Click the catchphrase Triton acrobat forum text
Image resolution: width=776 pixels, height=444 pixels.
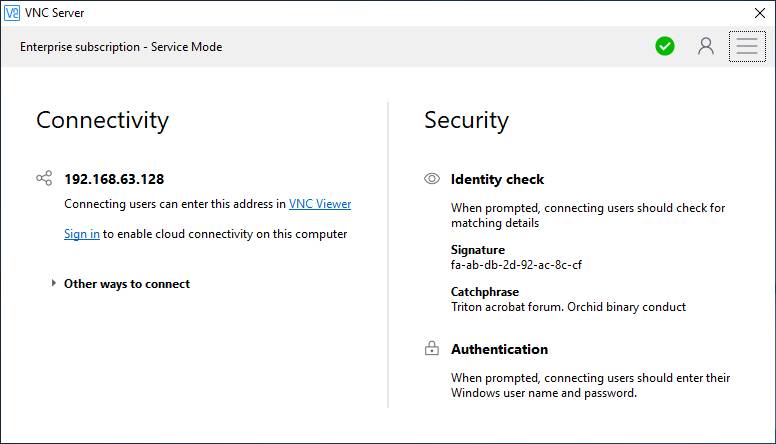coord(568,307)
